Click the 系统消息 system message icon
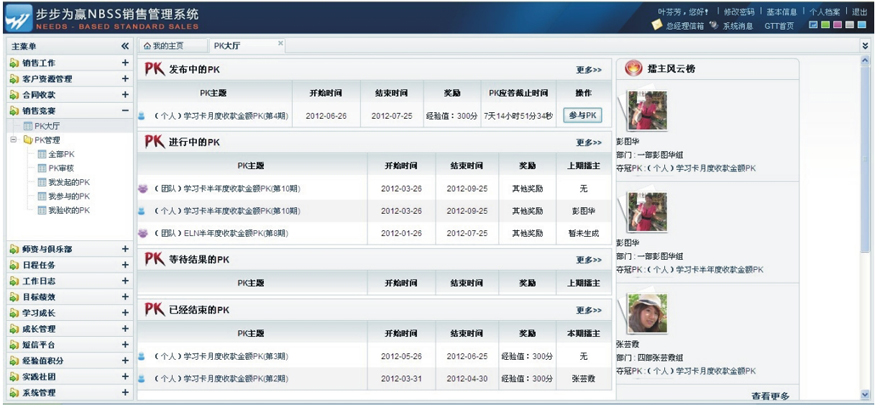Viewport: 880px width, 408px height. [716, 26]
